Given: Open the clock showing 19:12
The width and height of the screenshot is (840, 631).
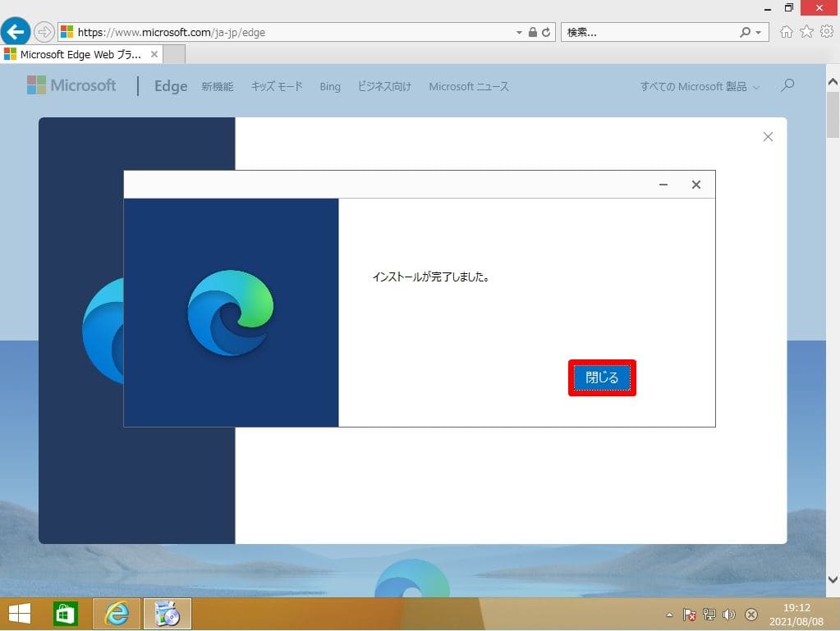Looking at the screenshot, I should click(x=796, y=615).
